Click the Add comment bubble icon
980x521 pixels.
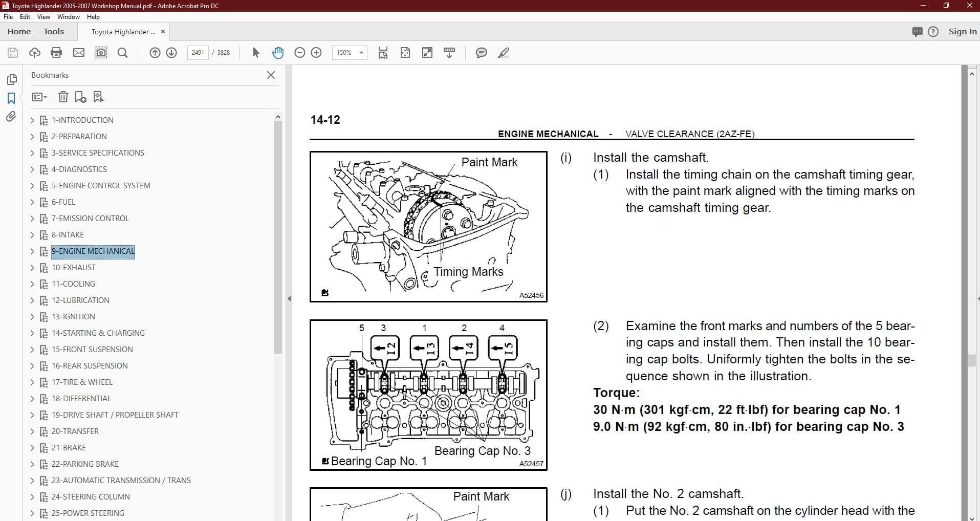tap(482, 53)
